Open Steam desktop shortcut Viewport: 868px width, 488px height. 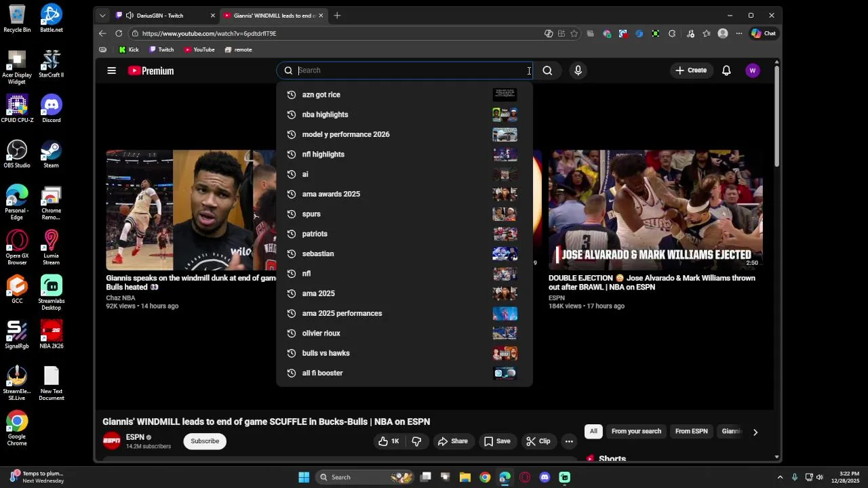coord(51,154)
